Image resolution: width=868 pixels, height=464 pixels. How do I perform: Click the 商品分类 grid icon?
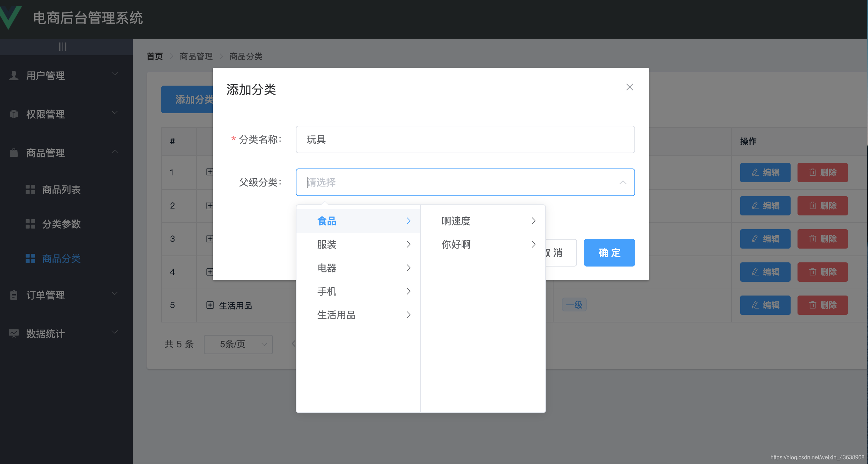click(30, 258)
